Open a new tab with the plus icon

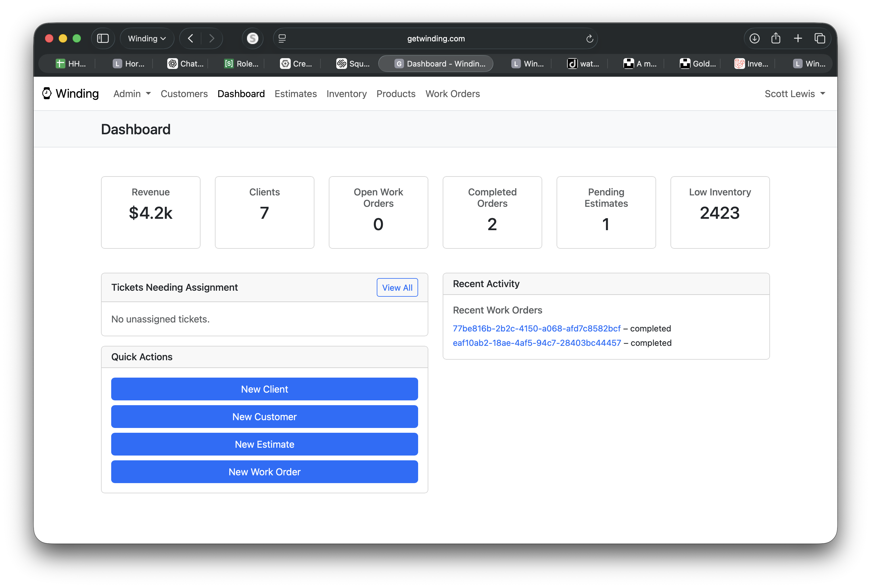pos(798,38)
